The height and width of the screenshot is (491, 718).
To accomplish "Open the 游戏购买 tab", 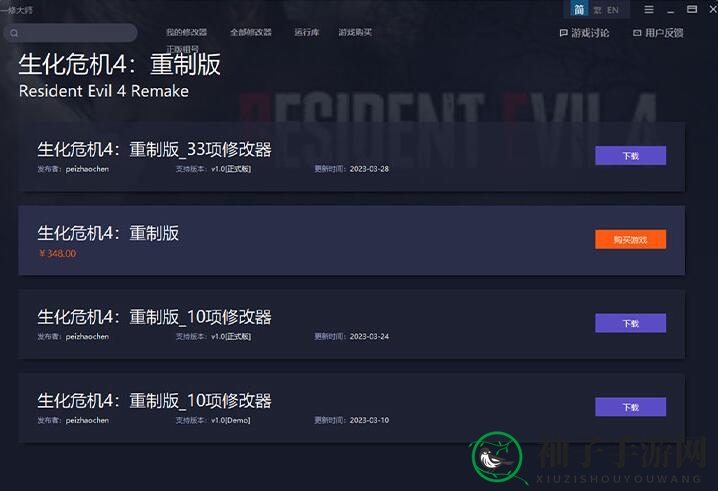I will tap(355, 32).
